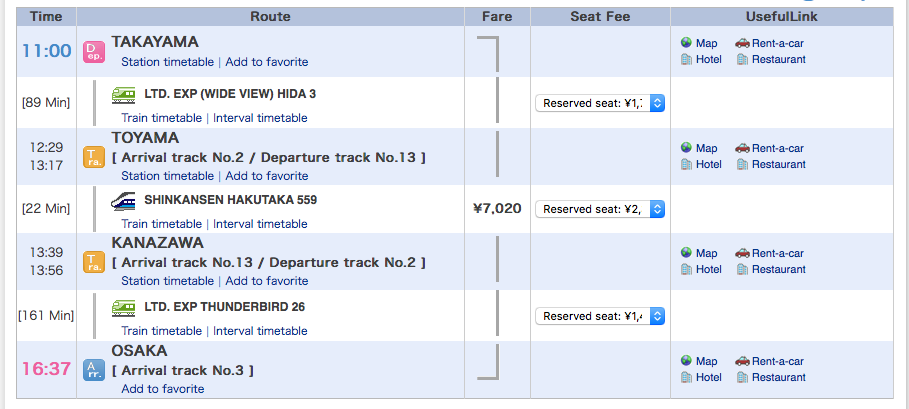Open Thunderbird 26 reserved seat dropdown
Viewport: 909px width, 409px height.
(x=600, y=316)
